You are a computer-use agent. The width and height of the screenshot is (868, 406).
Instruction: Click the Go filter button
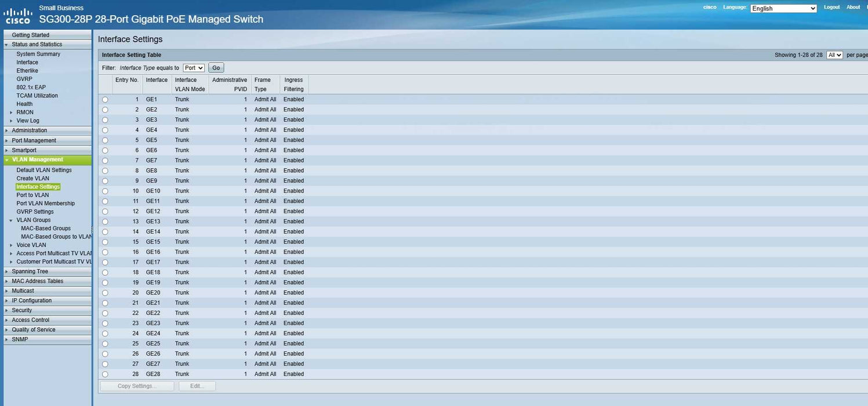[x=216, y=68]
